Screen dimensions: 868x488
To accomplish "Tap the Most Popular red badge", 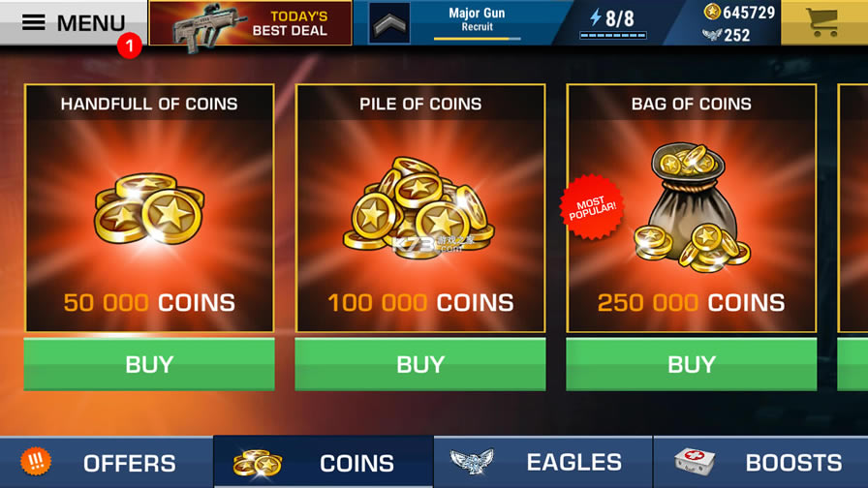I will coord(592,207).
